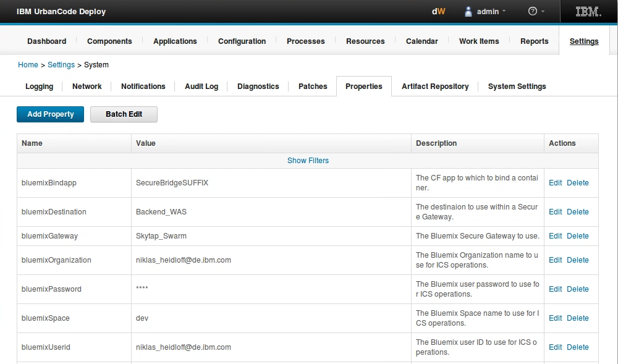Delete the bluemixDestination property

point(578,212)
